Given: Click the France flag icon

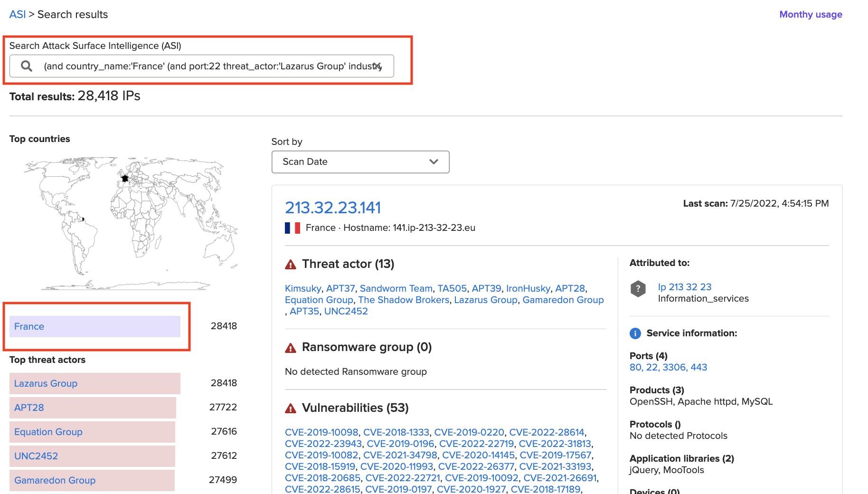Looking at the screenshot, I should pyautogui.click(x=292, y=228).
